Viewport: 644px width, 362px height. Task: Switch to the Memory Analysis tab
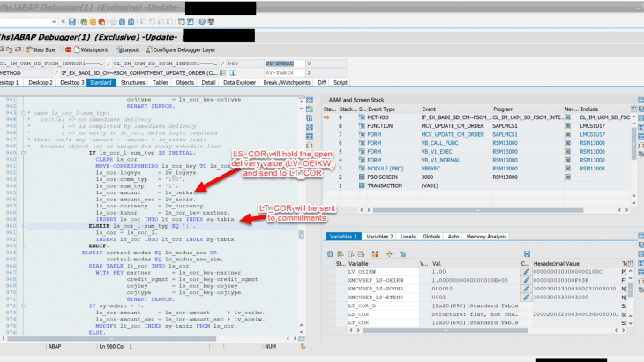[486, 237]
